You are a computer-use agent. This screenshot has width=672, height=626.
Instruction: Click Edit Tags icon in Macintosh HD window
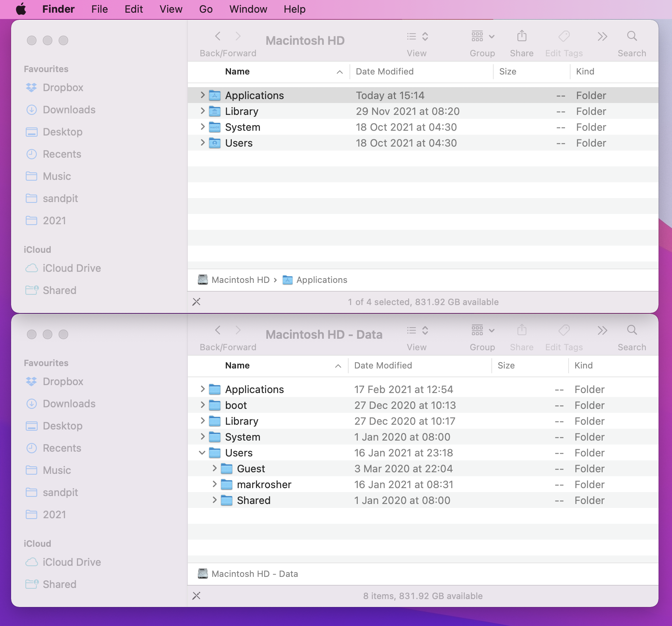(564, 36)
